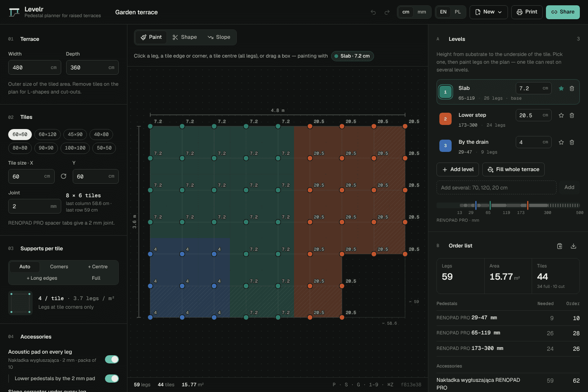Toggle Acoustic pad on every leg
The width and height of the screenshot is (588, 392).
112,359
